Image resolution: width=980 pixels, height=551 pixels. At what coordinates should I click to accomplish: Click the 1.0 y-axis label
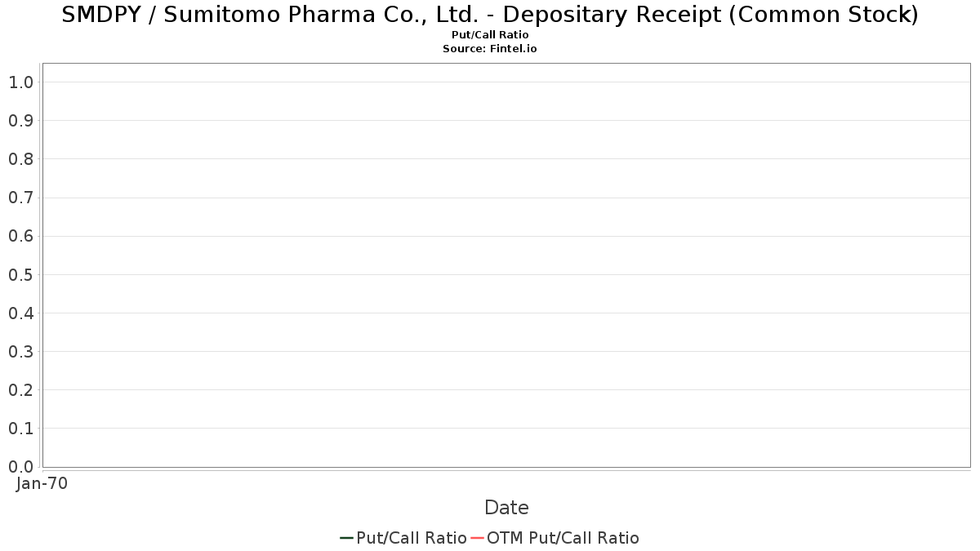coord(20,82)
